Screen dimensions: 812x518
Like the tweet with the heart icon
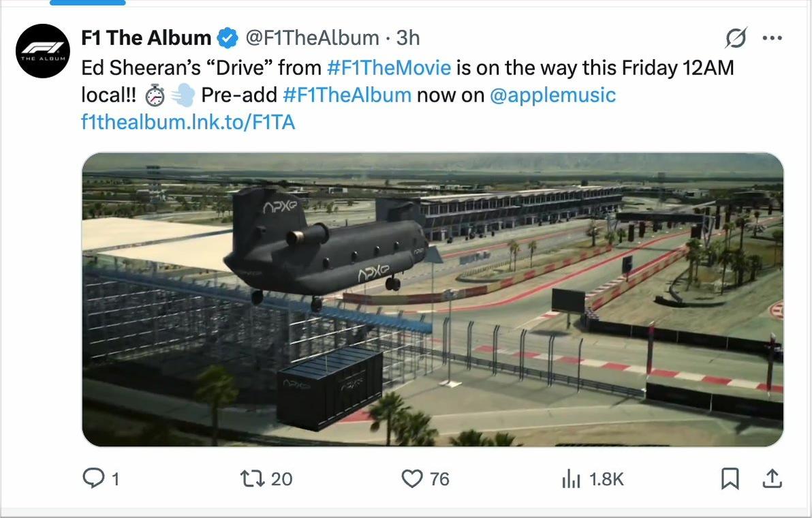click(x=411, y=478)
